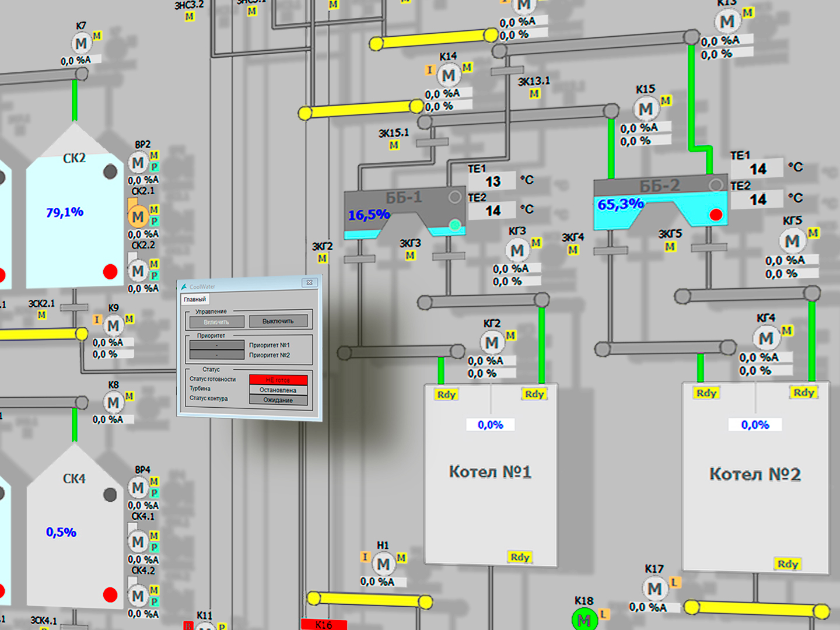Click the Выключить button in CoolWater
The width and height of the screenshot is (840, 630).
tap(278, 321)
